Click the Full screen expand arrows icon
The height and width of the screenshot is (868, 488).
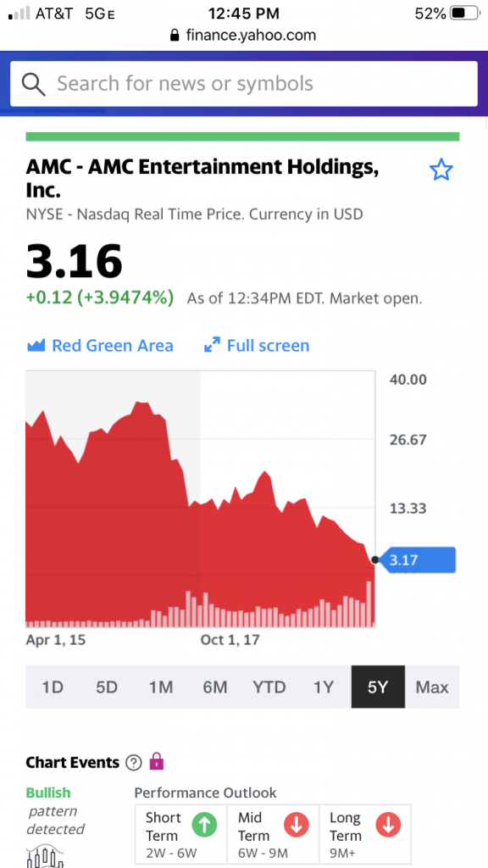click(x=212, y=346)
